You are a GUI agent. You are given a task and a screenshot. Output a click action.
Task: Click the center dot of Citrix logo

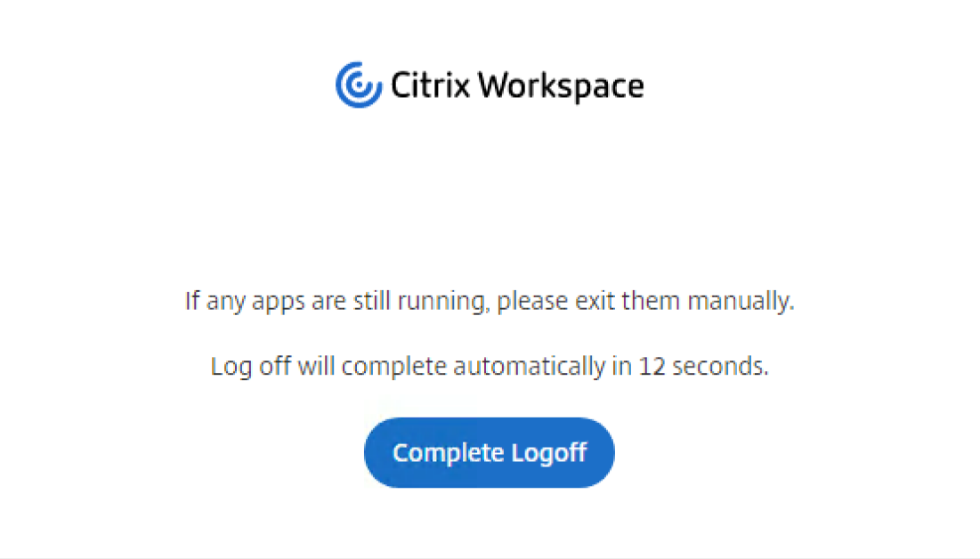pos(359,85)
